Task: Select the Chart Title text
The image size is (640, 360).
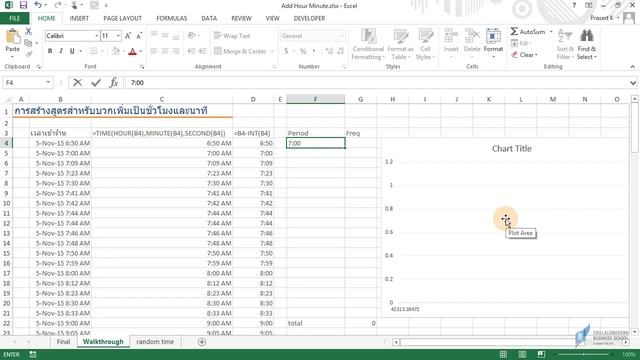Action: point(511,149)
